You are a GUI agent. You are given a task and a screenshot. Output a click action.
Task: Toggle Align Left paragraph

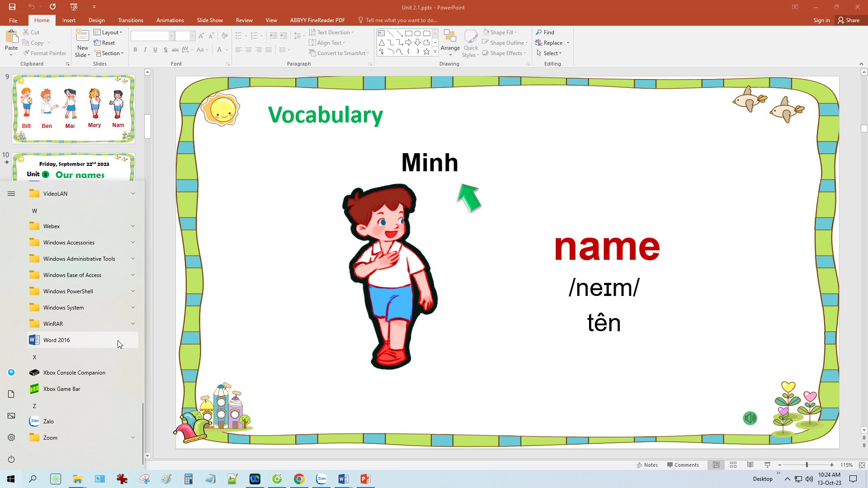coord(238,50)
